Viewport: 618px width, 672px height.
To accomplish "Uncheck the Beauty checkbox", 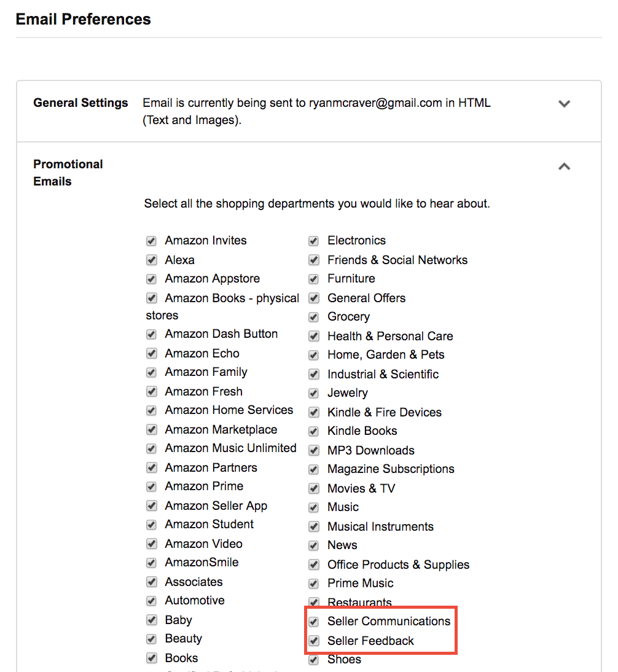I will tap(151, 639).
